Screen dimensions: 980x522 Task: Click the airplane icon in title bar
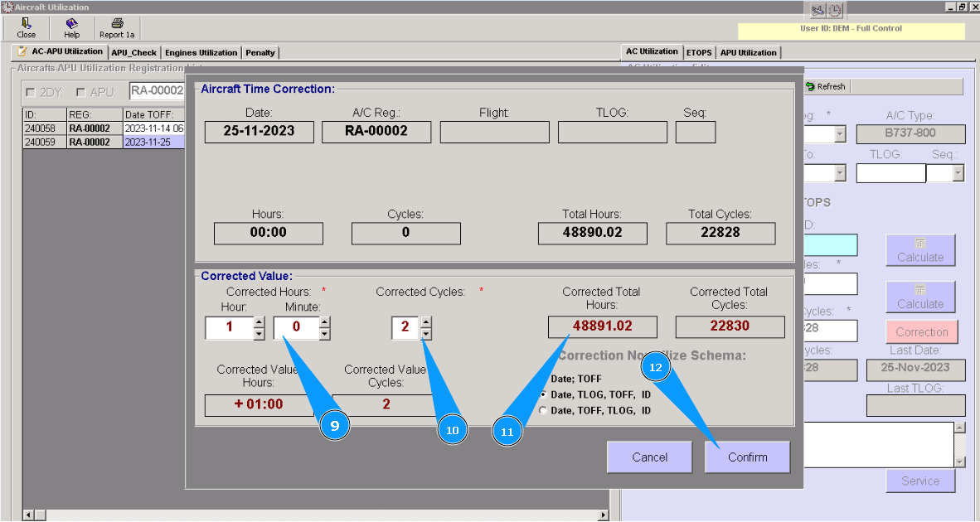[818, 10]
